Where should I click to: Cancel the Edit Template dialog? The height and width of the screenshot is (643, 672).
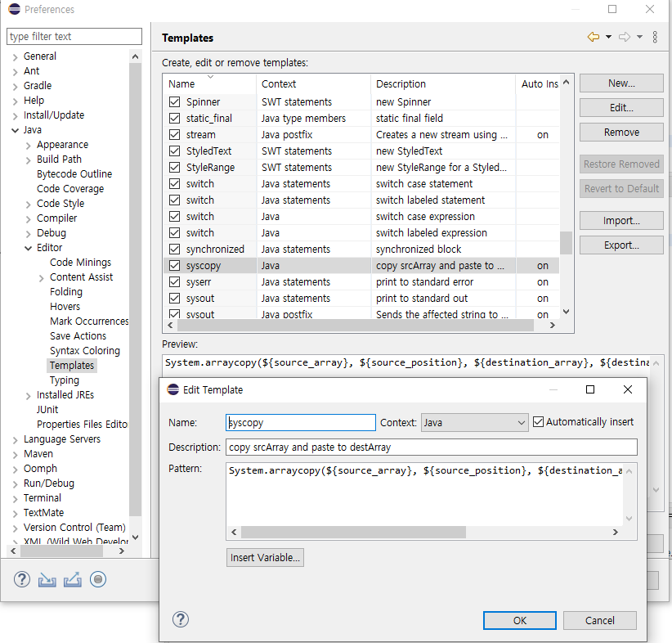click(599, 620)
